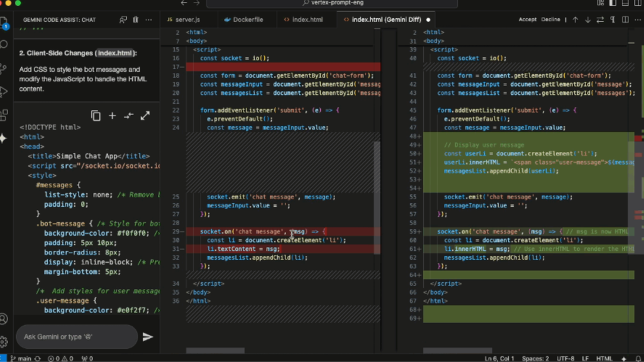Open chat panel more actions menu
Viewport: 644px width, 362px height.
(148, 19)
